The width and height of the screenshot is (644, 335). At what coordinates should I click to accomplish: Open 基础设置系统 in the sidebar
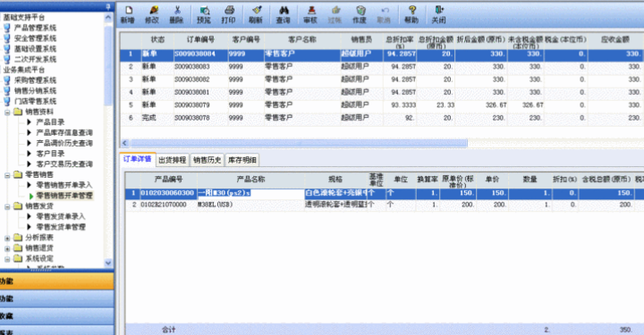[35, 49]
